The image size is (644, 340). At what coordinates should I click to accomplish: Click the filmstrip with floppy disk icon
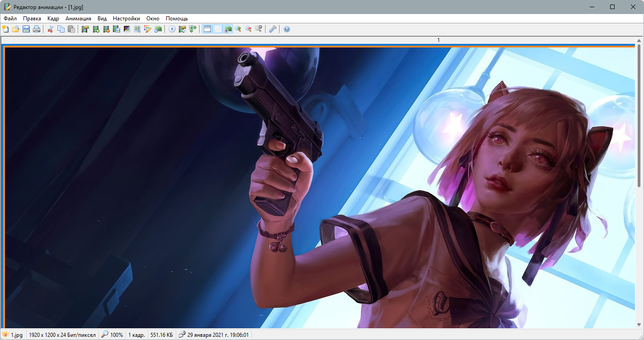tap(117, 29)
